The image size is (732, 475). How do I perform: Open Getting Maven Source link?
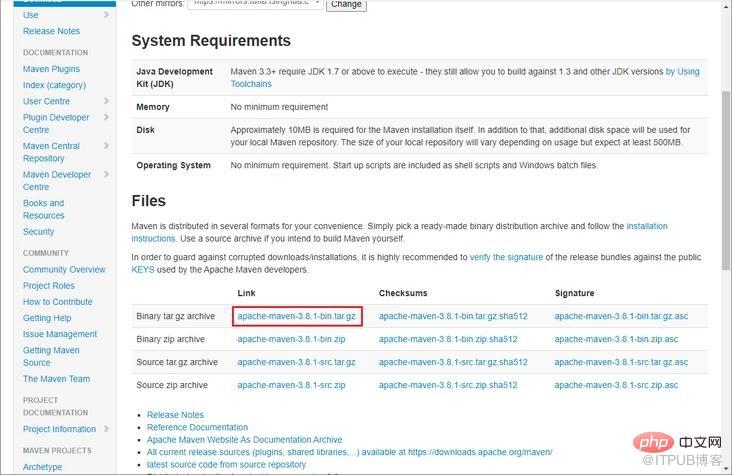tap(51, 356)
